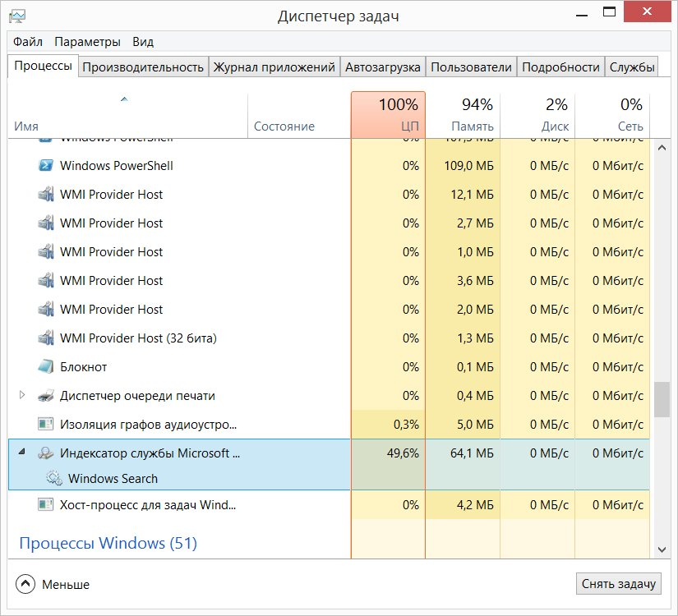
Task: Sort by the 0% Сеть column header
Action: point(612,115)
